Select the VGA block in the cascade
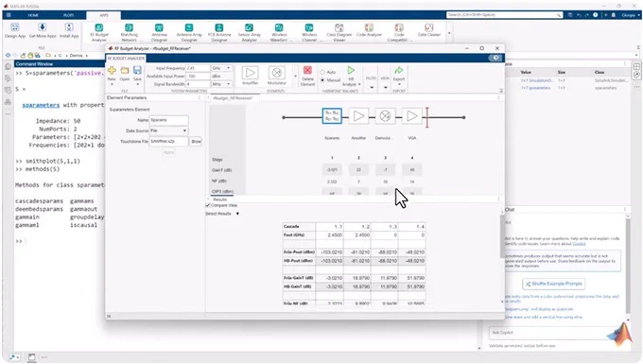The height and width of the screenshot is (364, 643). coord(411,116)
